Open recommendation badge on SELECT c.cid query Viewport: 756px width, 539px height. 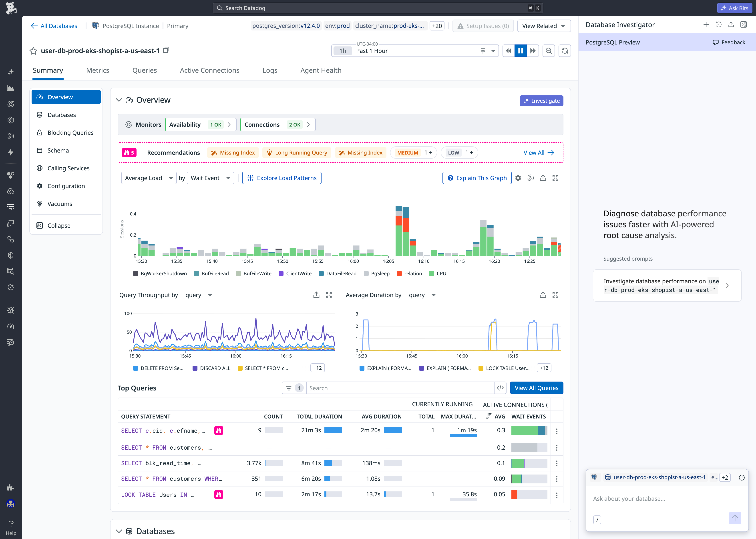click(219, 430)
